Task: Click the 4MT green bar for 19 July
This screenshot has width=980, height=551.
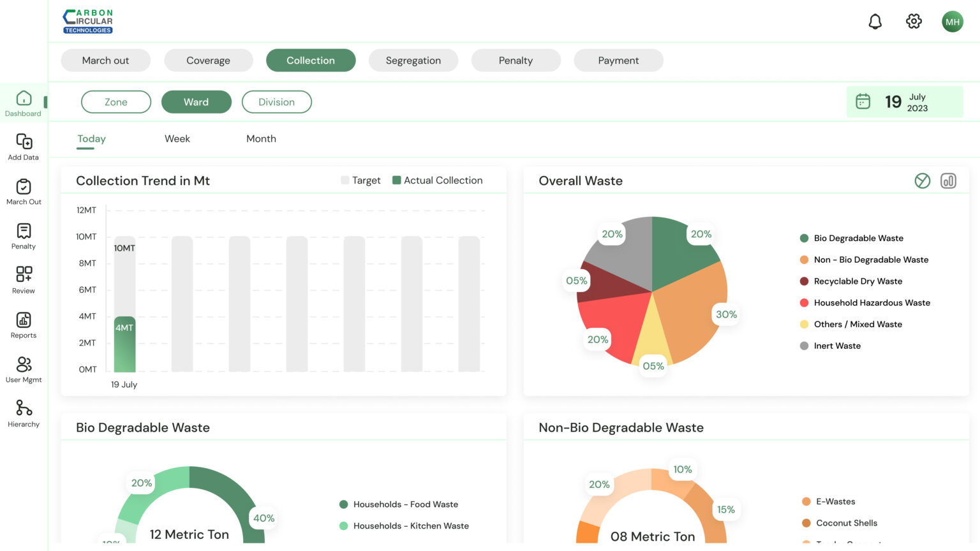Action: click(124, 344)
